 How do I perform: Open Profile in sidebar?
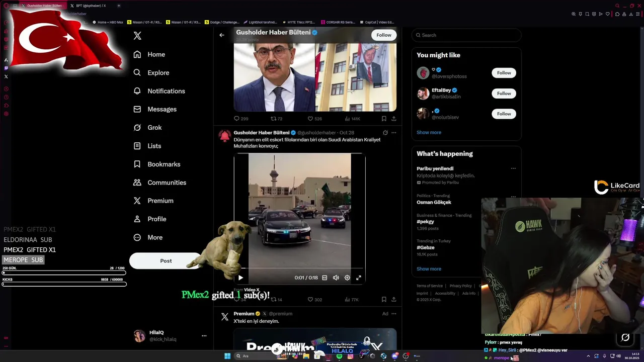pos(150,219)
